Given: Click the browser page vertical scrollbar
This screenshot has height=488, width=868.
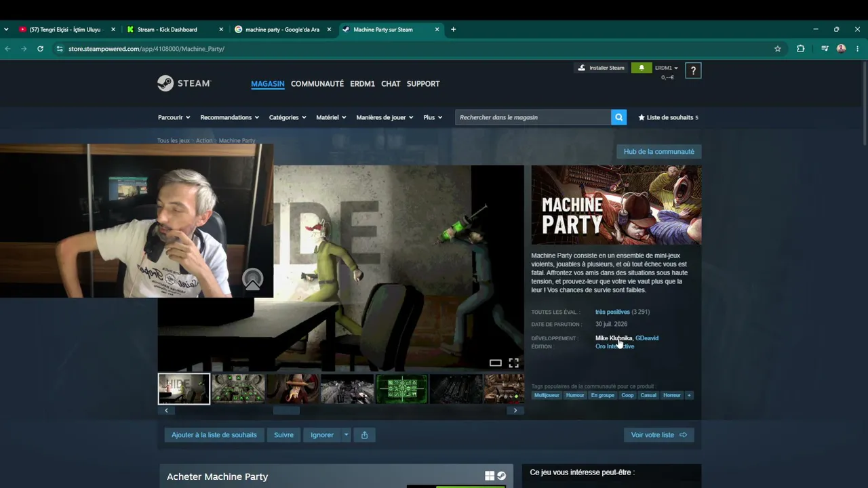Looking at the screenshot, I should tap(865, 103).
